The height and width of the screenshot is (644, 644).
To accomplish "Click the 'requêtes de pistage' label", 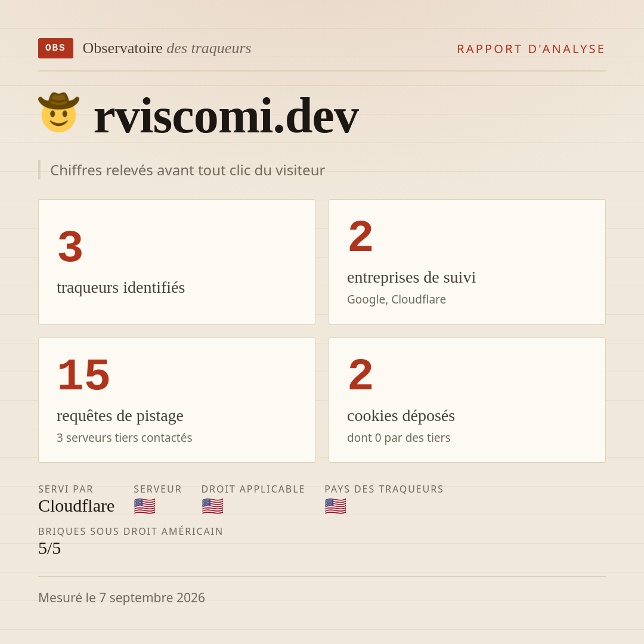I will pyautogui.click(x=120, y=416).
